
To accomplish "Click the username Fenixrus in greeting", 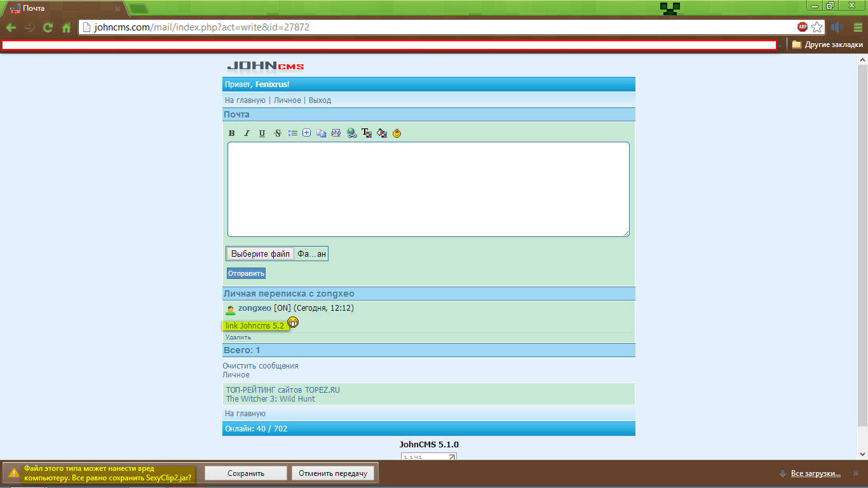I will click(271, 85).
